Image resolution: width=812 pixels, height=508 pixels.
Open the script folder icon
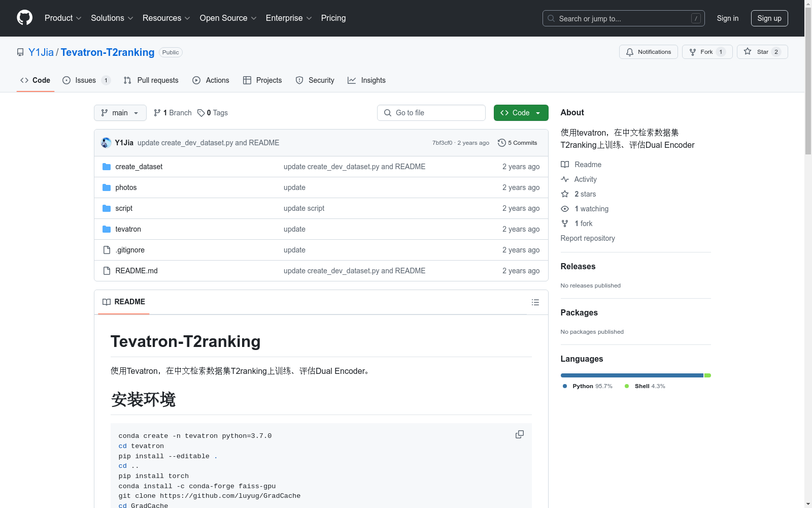tap(107, 208)
